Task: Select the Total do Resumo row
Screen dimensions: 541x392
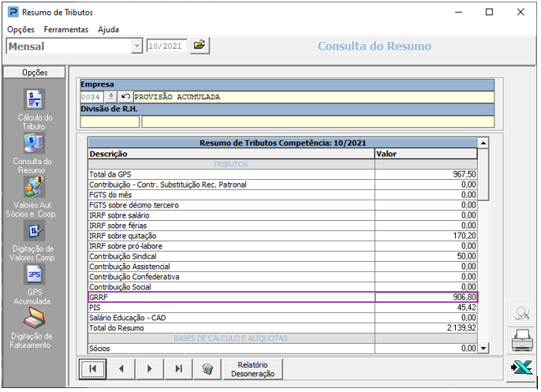Action: [x=282, y=328]
